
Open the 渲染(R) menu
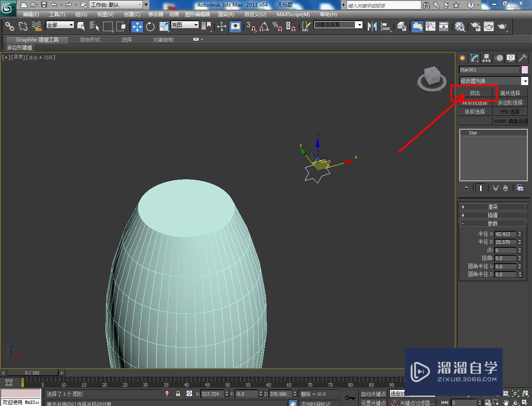226,15
